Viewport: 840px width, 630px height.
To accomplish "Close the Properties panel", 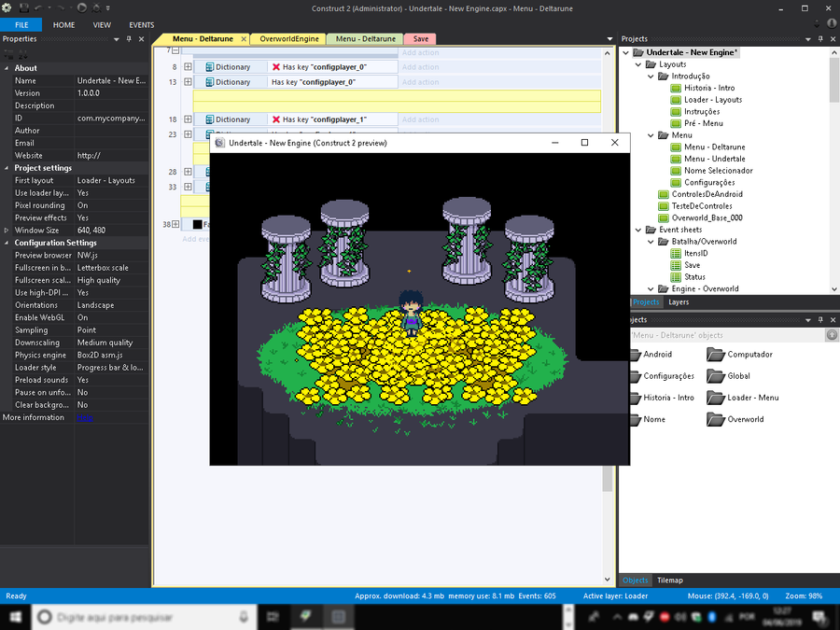I will [x=142, y=39].
